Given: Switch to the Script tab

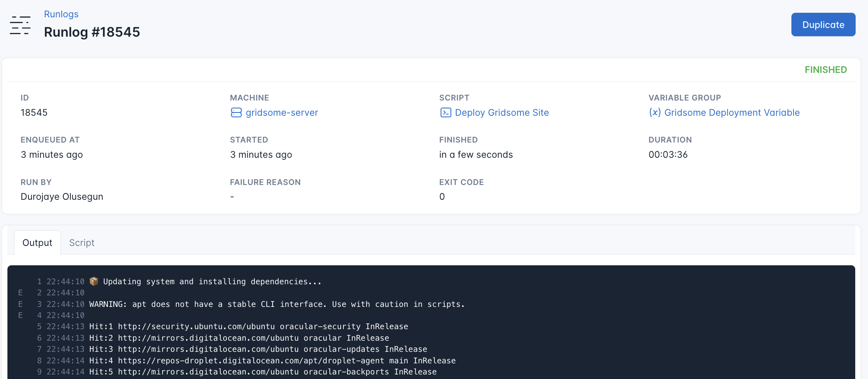Looking at the screenshot, I should coord(82,243).
